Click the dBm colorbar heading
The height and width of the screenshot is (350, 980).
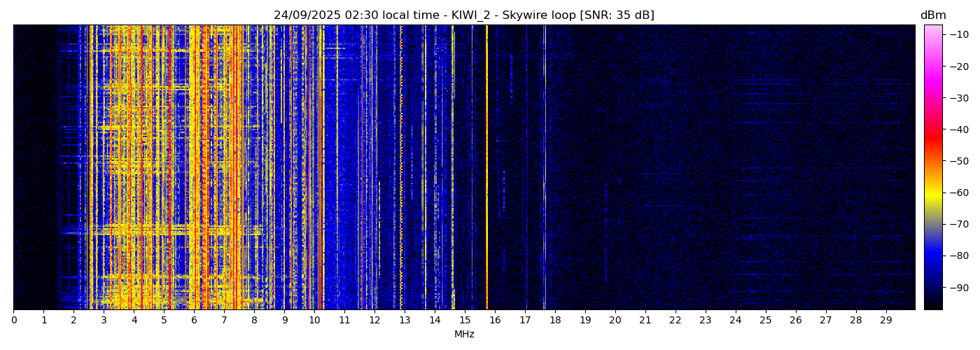click(x=932, y=15)
